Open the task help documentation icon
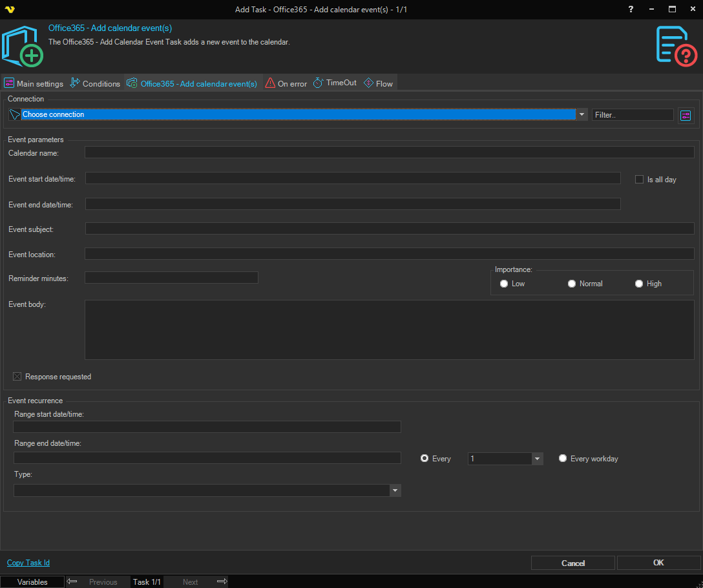Viewport: 703px width, 588px height. pyautogui.click(x=677, y=47)
